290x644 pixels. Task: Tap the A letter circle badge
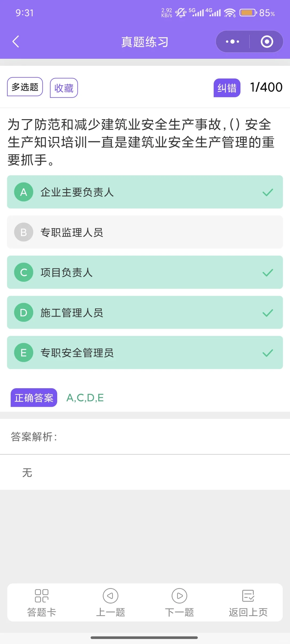24,192
